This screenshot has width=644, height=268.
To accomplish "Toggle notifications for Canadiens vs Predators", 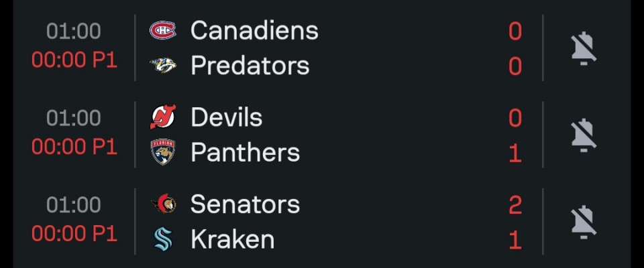I will pos(584,48).
